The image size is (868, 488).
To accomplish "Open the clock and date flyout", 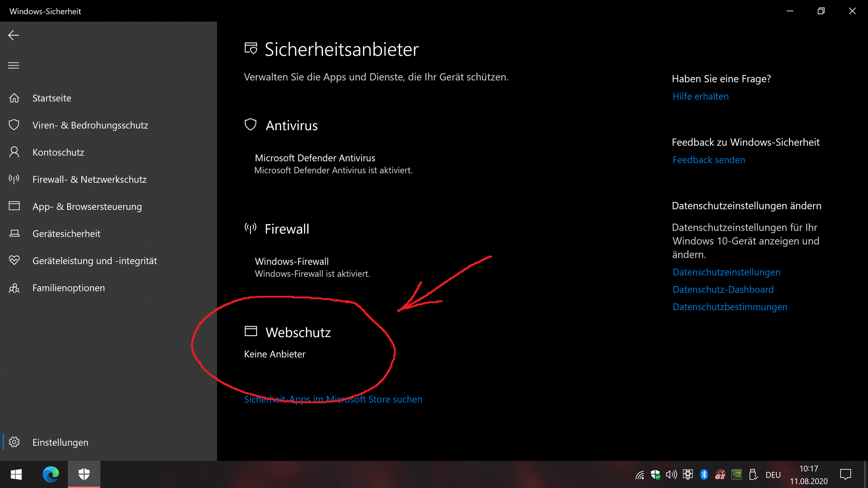I will [x=809, y=475].
